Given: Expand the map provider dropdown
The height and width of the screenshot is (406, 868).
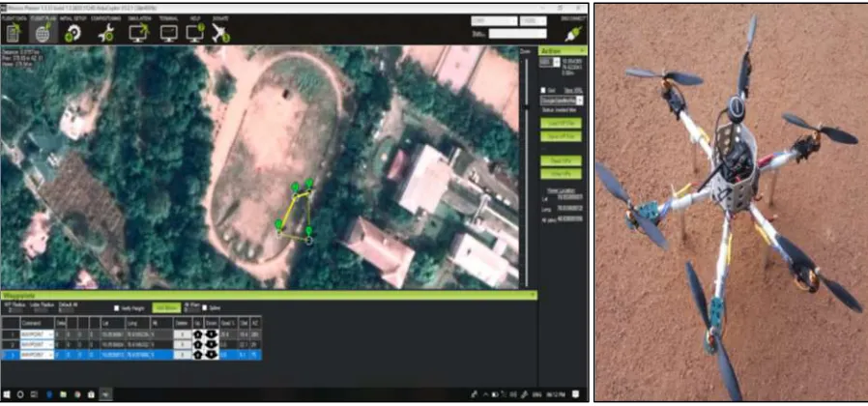Looking at the screenshot, I should coord(562,101).
